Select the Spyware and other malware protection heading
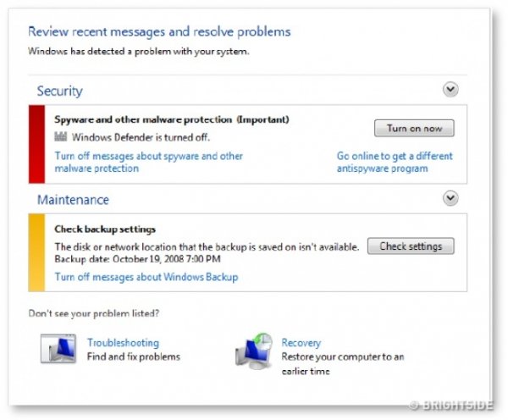The height and width of the screenshot is (420, 508). coord(172,119)
